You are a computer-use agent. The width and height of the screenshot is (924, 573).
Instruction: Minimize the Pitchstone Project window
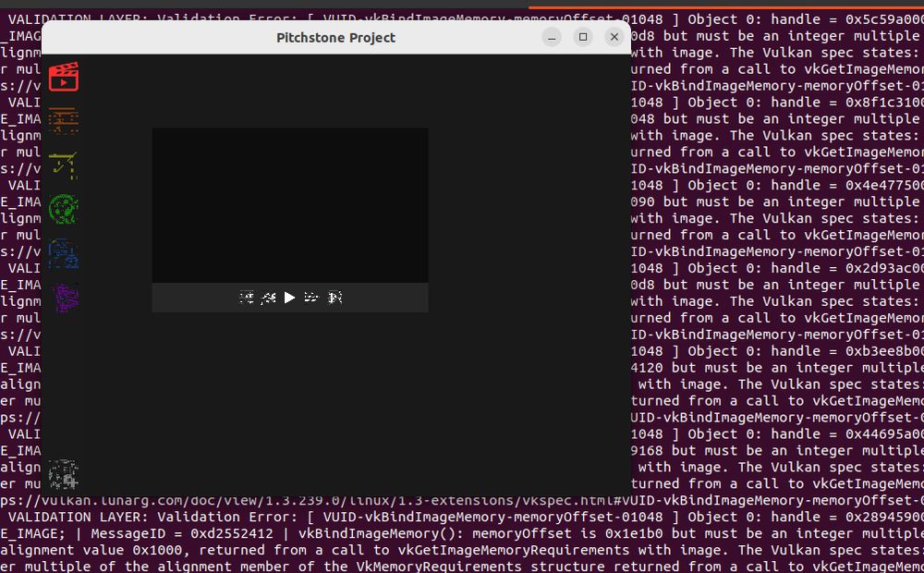coord(551,37)
